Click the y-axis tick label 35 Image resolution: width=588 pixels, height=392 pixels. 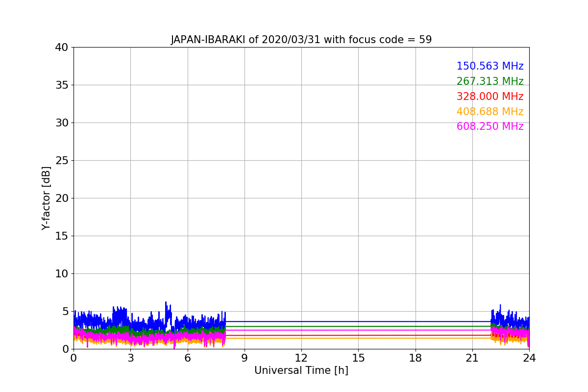[x=61, y=85]
